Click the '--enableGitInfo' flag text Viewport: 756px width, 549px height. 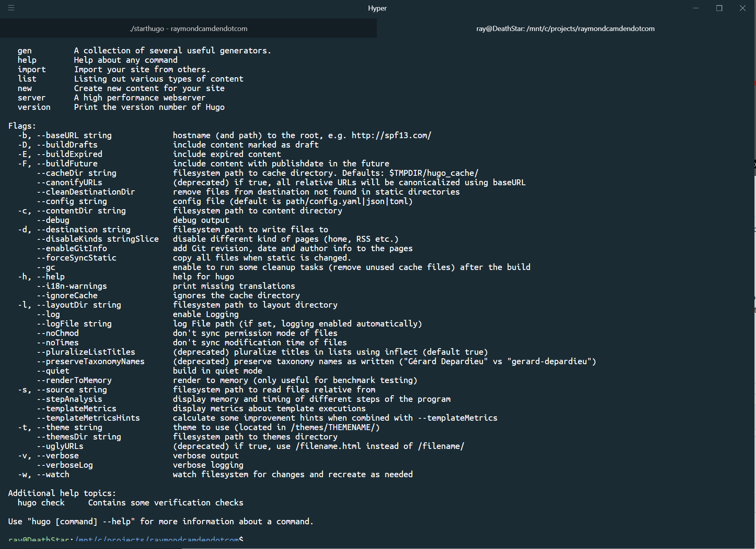72,248
